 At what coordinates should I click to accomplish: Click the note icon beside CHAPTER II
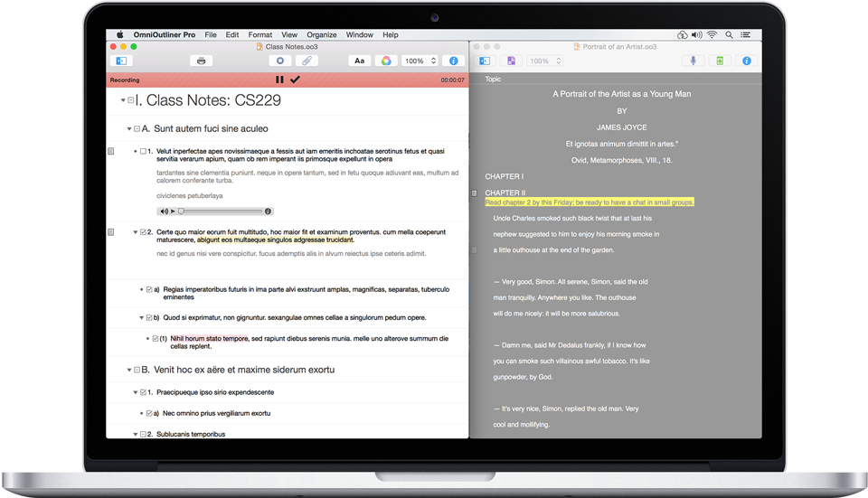475,193
